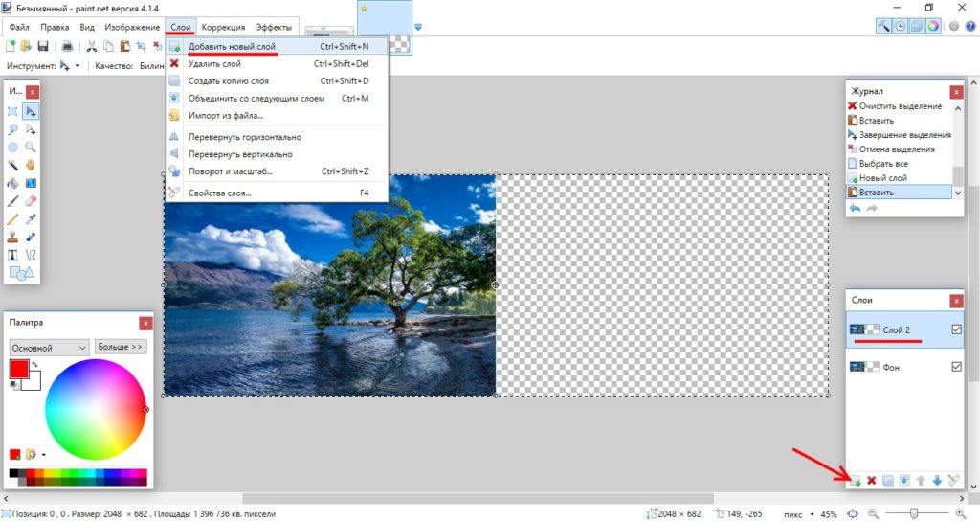Screen dimensions: 980x522
Task: Click the delete layer icon in Layers panel
Action: point(871,481)
